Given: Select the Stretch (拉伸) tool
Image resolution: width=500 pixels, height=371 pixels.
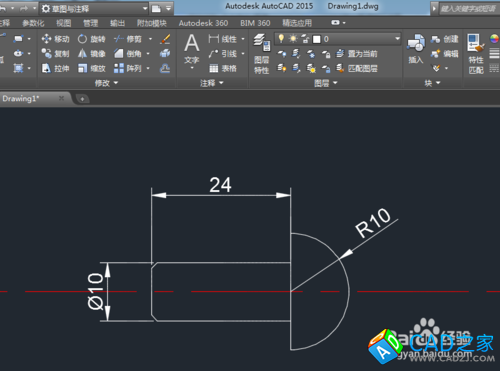Looking at the screenshot, I should tap(55, 68).
